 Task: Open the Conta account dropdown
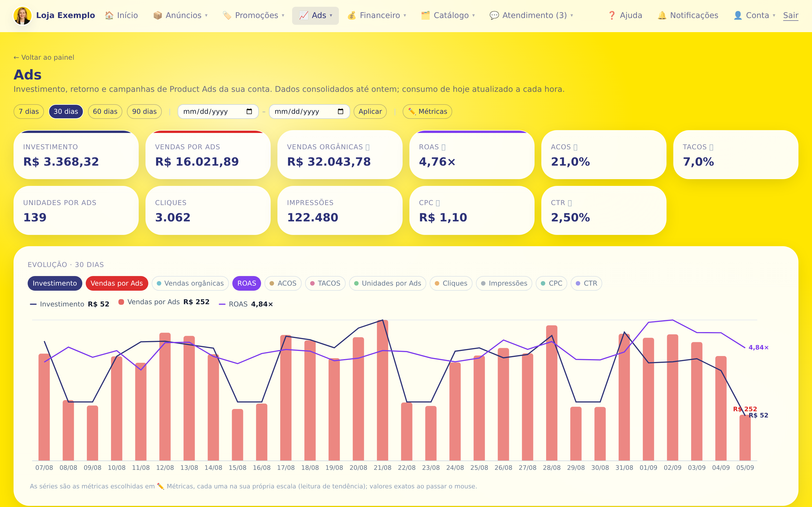pos(754,15)
